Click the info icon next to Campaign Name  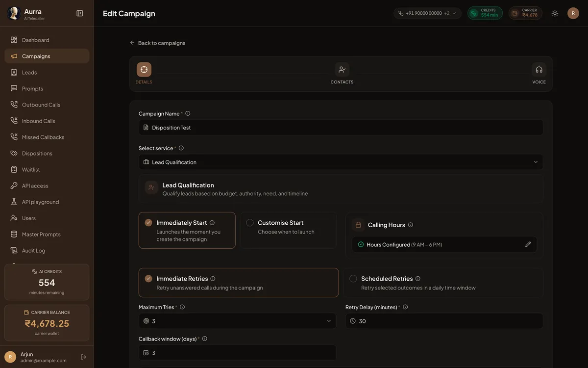[x=188, y=113]
